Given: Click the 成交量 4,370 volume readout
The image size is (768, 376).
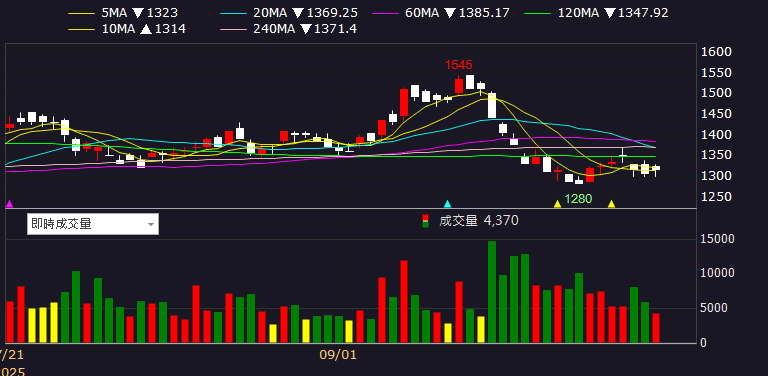Looking at the screenshot, I should 479,221.
